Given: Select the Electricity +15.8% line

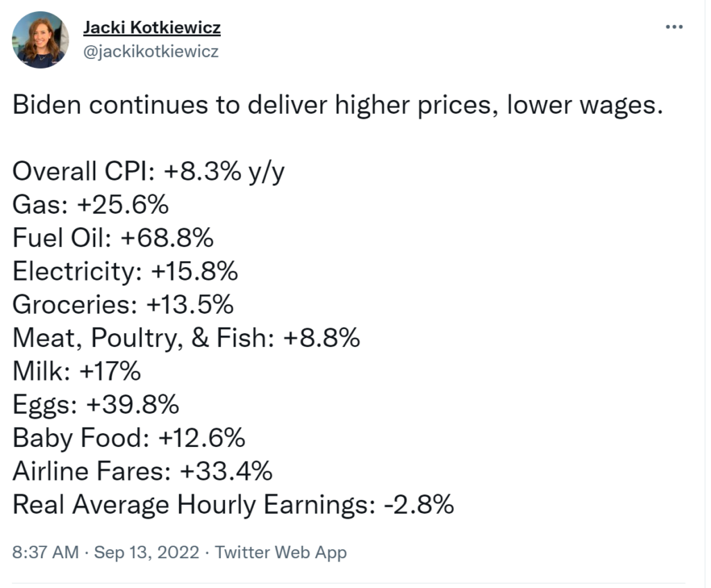Looking at the screenshot, I should (125, 271).
